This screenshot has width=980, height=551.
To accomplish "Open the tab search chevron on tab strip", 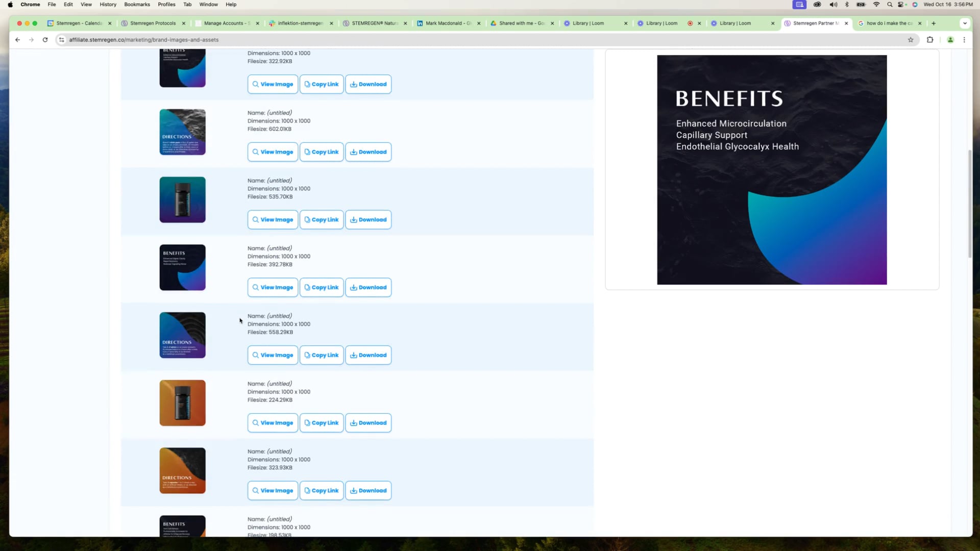I will coord(965,23).
